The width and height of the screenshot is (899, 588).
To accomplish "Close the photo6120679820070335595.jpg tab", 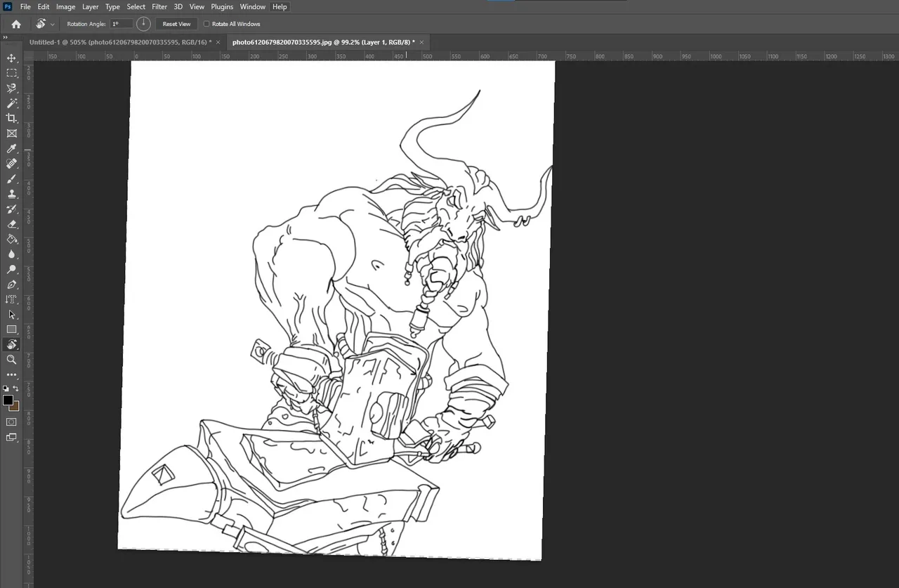I will click(x=422, y=42).
